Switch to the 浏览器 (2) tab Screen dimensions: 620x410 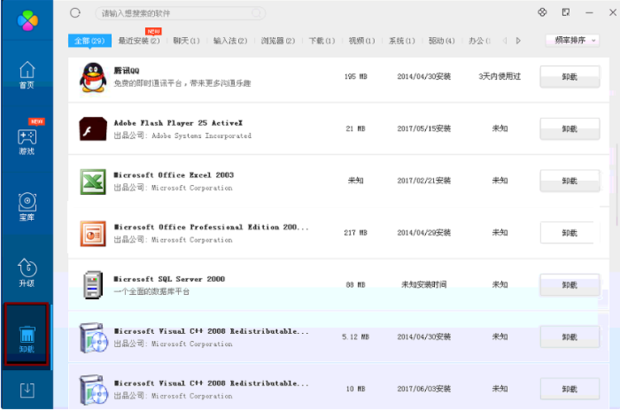pos(278,41)
